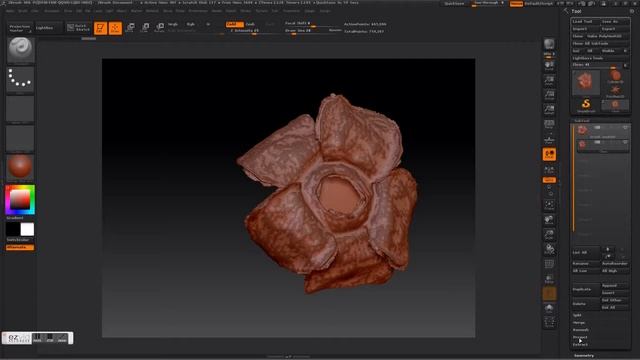Expand the Split section
Viewport: 640px width, 360px height.
click(x=577, y=315)
